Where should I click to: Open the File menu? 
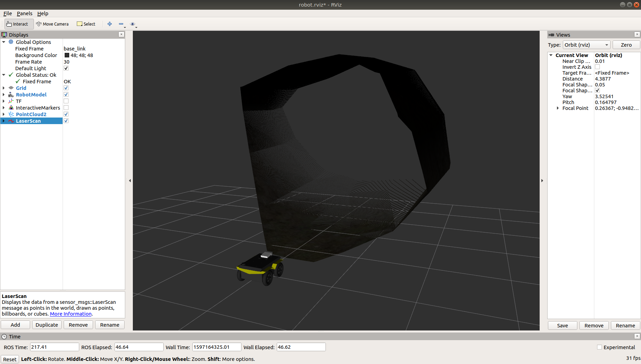tap(8, 13)
